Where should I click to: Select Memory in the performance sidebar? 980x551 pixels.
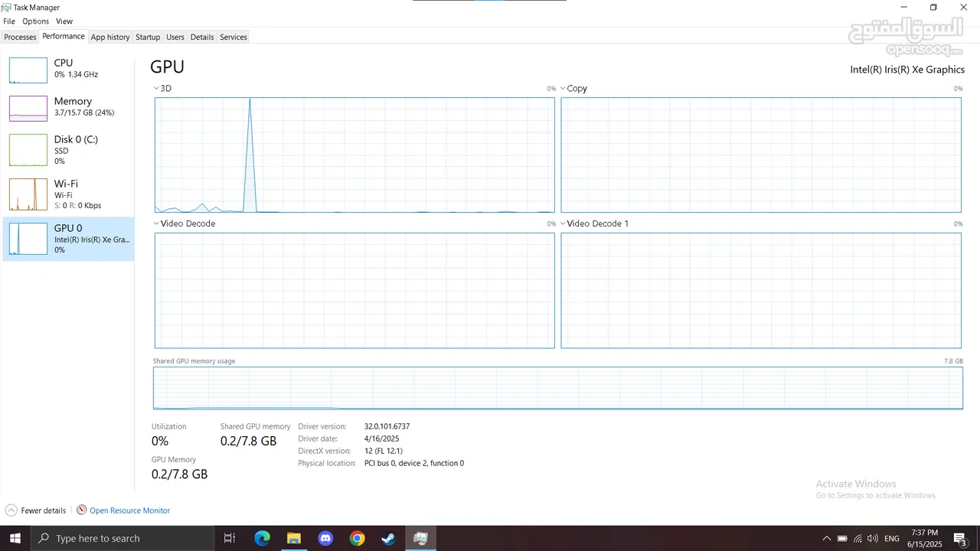click(x=68, y=107)
